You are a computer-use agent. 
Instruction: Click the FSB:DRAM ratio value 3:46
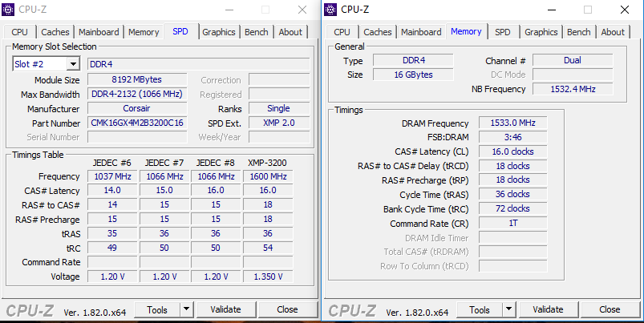(x=513, y=137)
